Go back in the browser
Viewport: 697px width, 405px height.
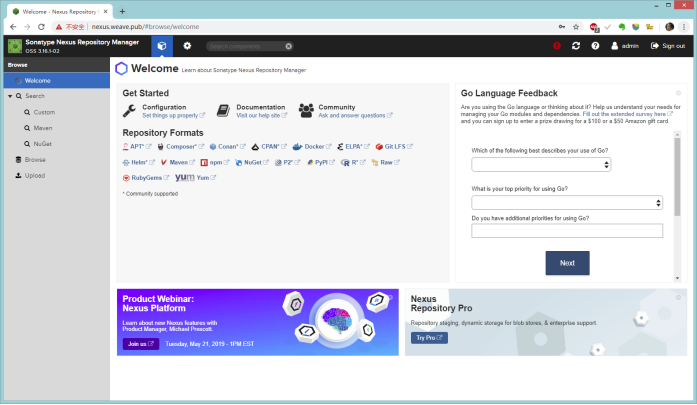pyautogui.click(x=13, y=27)
